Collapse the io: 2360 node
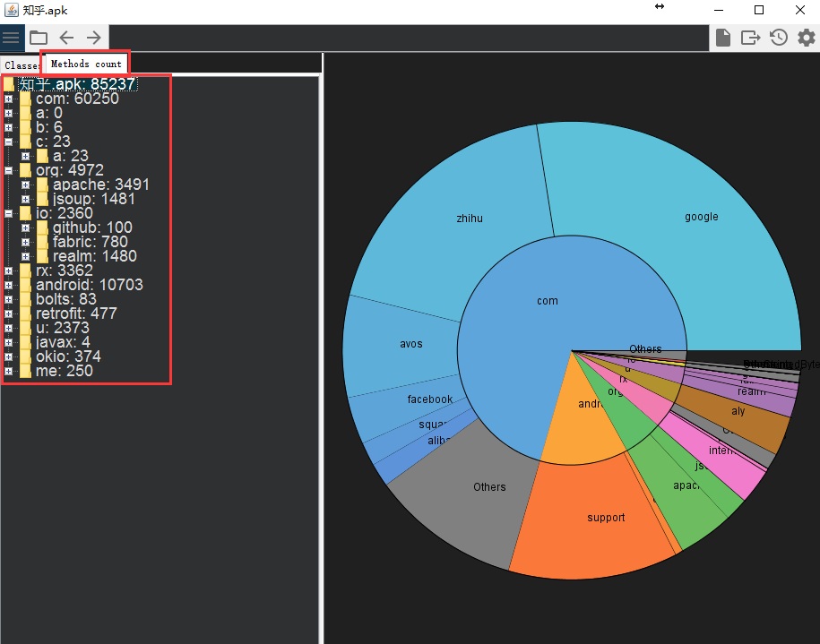Viewport: 820px width, 644px height. click(x=8, y=213)
